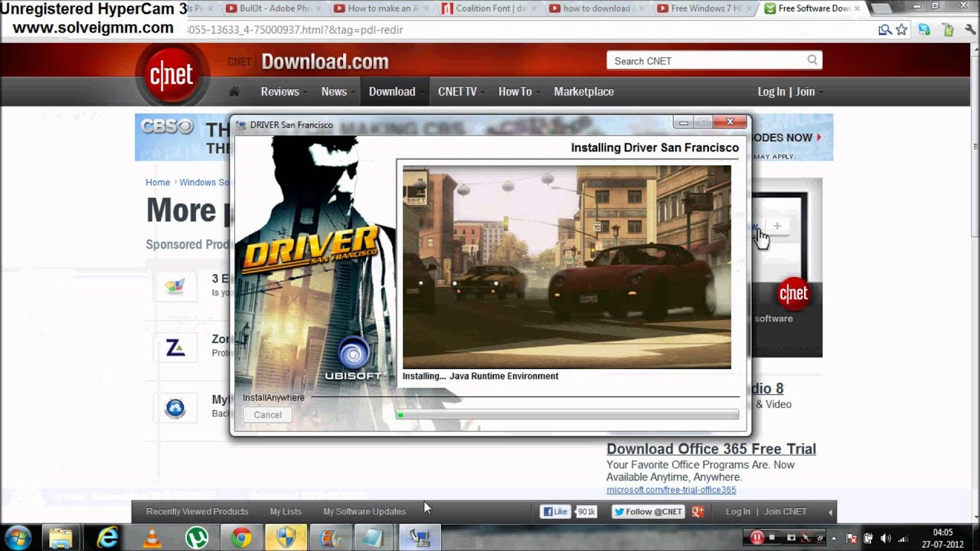Open Windows Explorer from the taskbar

click(x=60, y=537)
